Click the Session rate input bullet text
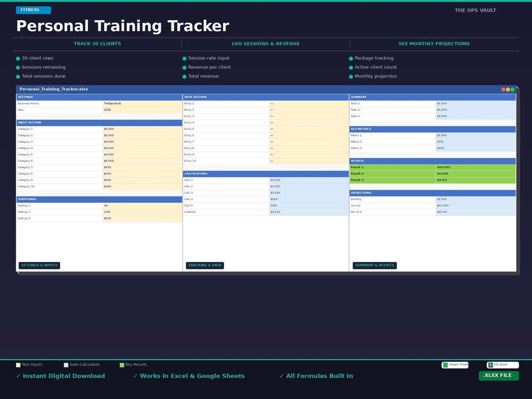The image size is (532, 399). coord(209,58)
